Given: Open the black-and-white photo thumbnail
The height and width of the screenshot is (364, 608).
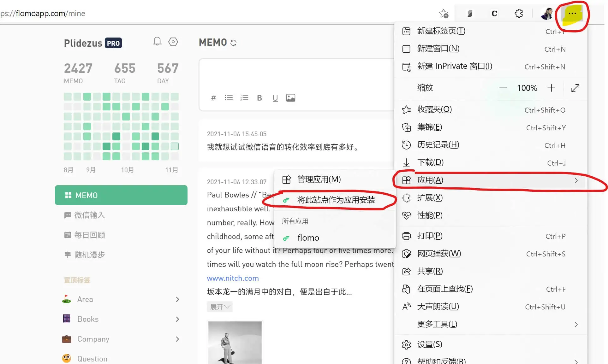Looking at the screenshot, I should click(235, 342).
